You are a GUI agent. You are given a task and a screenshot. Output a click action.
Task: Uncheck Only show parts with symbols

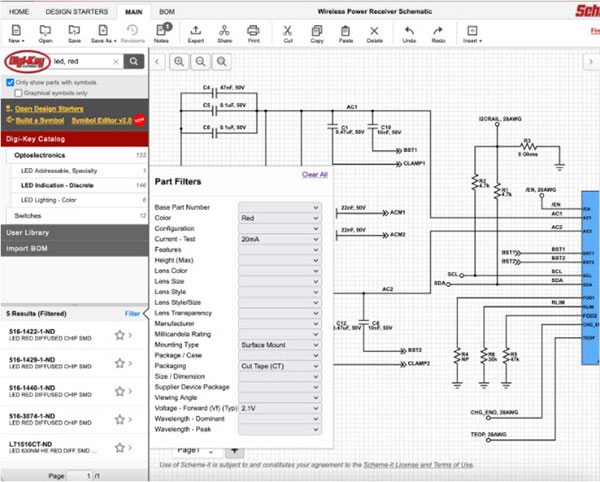tap(11, 82)
